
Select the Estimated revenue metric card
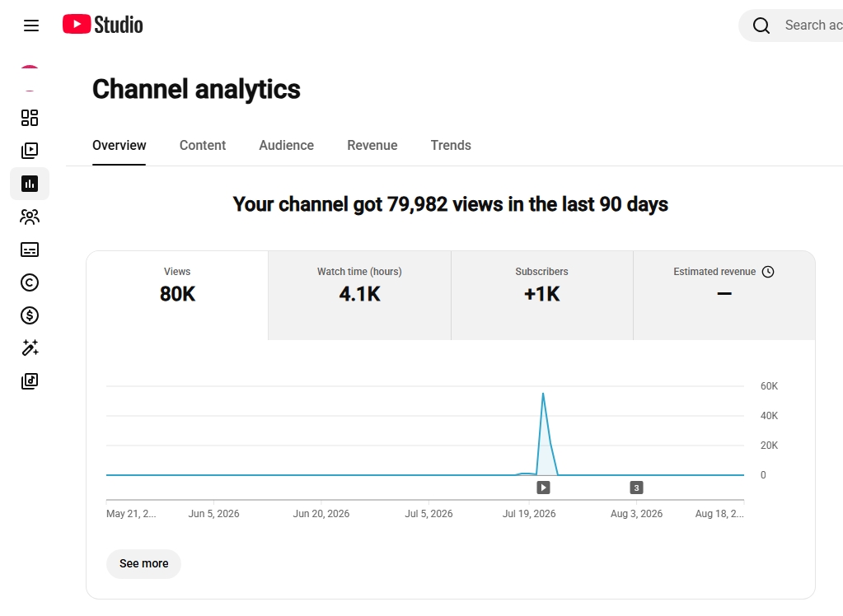point(724,295)
